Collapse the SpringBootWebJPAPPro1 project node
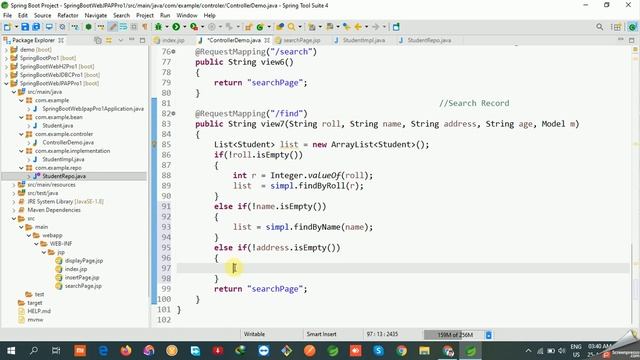The image size is (640, 360). pyautogui.click(x=7, y=83)
